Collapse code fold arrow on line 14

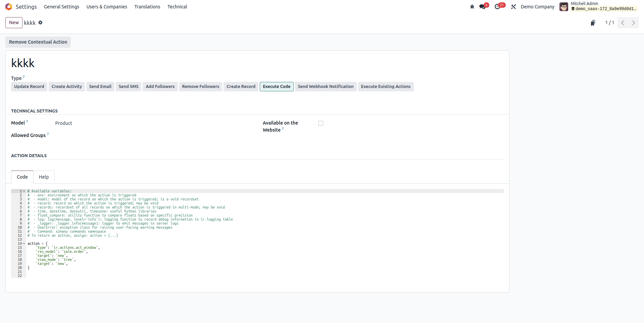tap(24, 243)
